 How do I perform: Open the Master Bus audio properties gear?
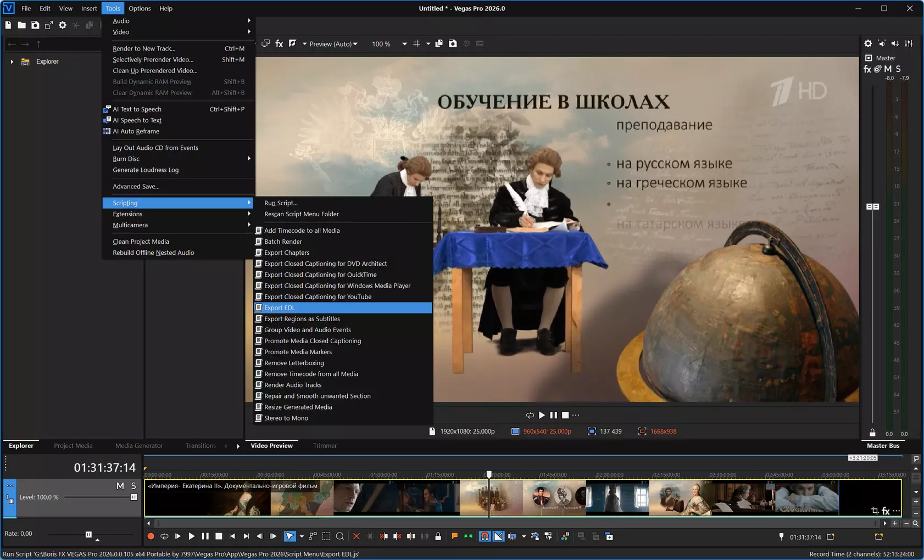point(868,43)
